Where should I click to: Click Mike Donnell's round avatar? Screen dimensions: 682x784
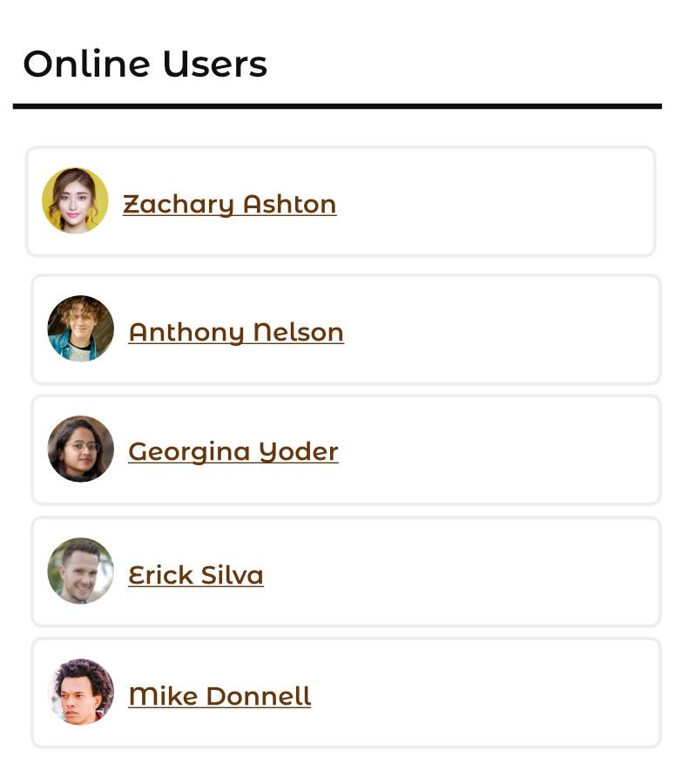pos(81,692)
